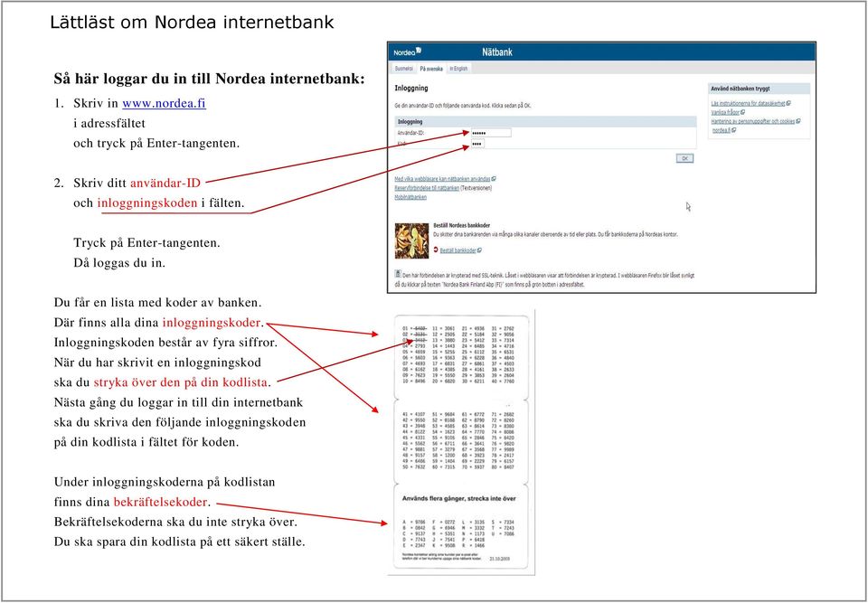Viewport: 868px width, 603px height.
Task: Click the Nätbank title in the blue header
Action: [497, 52]
